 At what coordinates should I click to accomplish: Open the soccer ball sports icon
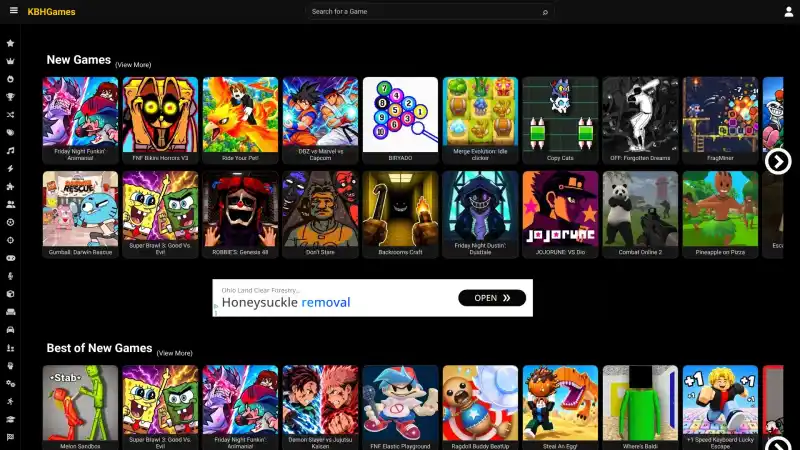click(x=10, y=222)
